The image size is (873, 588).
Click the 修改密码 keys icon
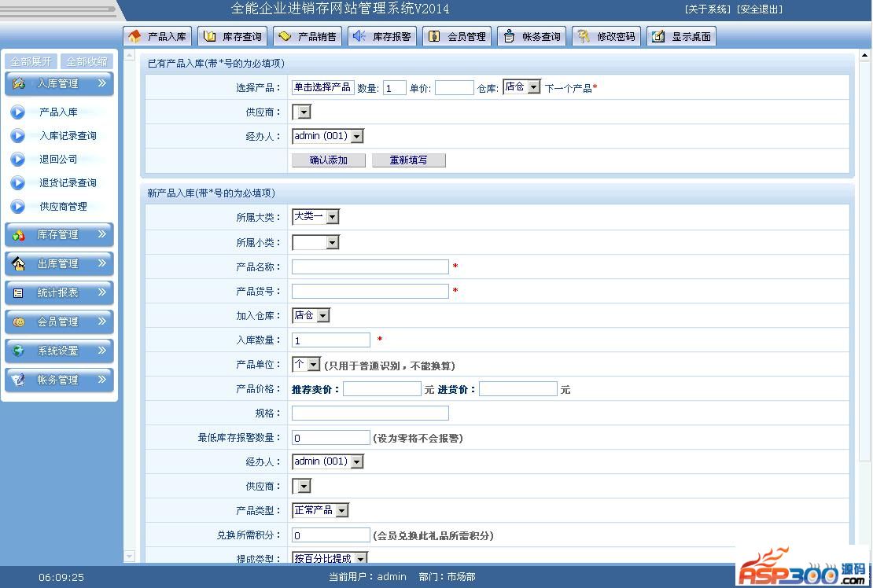(584, 36)
